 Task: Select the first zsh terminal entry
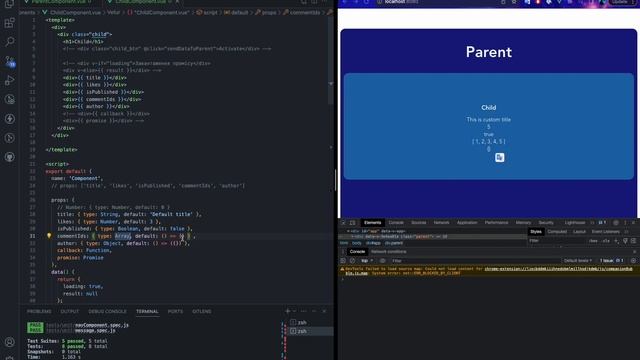tap(311, 322)
